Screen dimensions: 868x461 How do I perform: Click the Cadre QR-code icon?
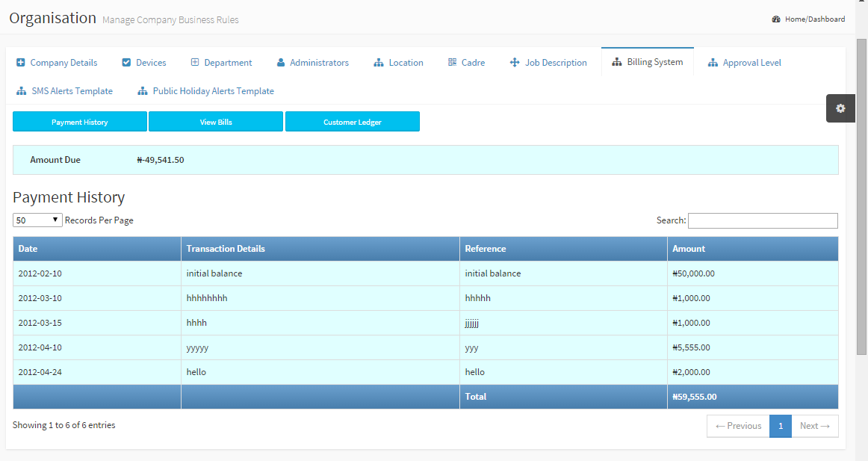[452, 63]
